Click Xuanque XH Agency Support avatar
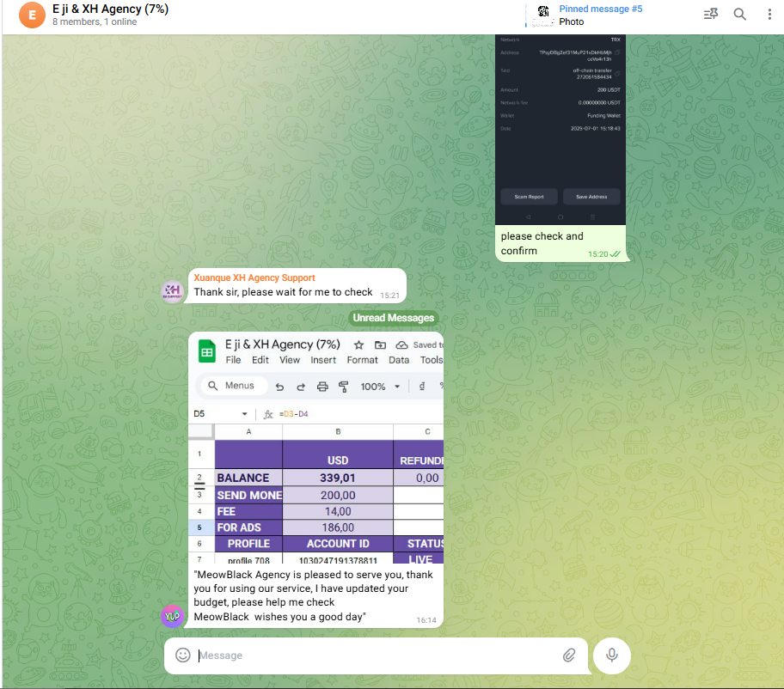The image size is (784, 689). click(173, 291)
